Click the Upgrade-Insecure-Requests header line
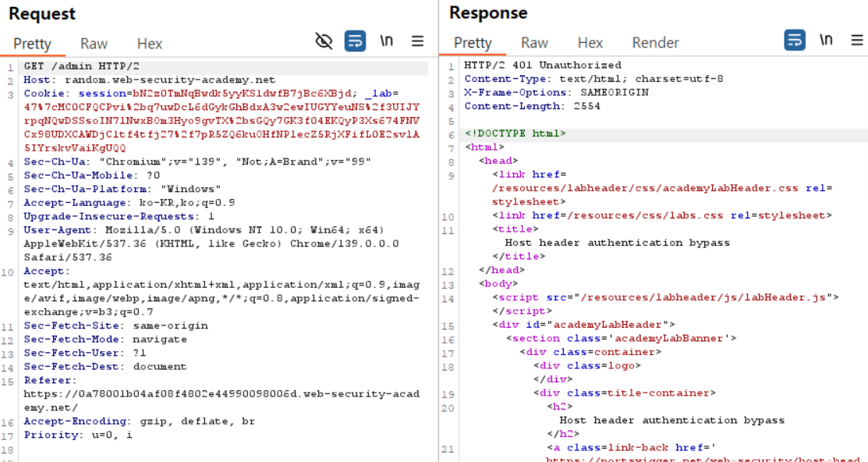This screenshot has height=462, width=868. [119, 217]
